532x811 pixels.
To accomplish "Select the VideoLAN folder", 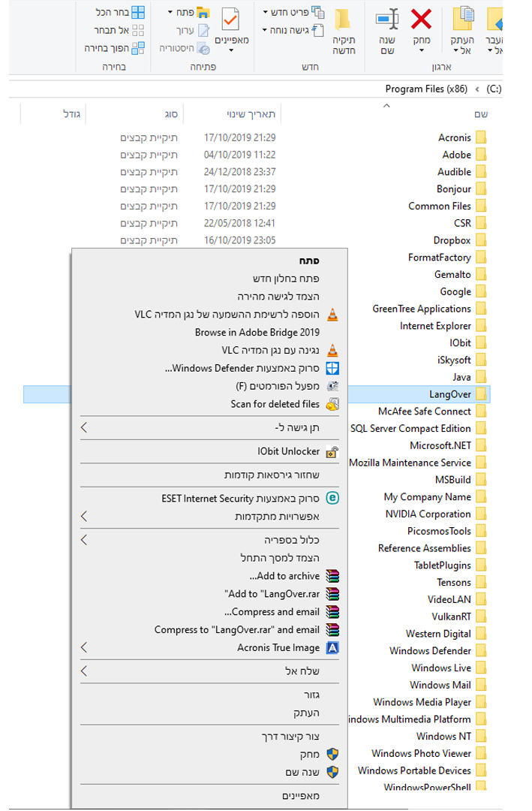I will [449, 599].
